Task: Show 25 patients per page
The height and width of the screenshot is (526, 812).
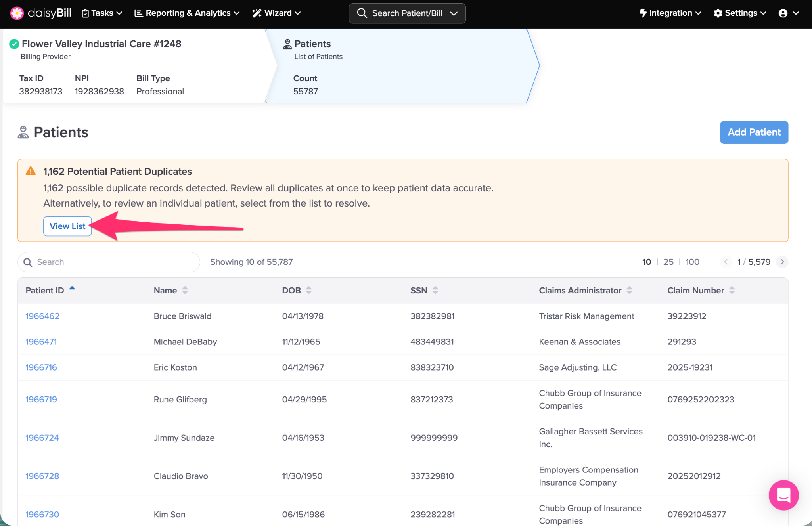Action: (x=668, y=262)
